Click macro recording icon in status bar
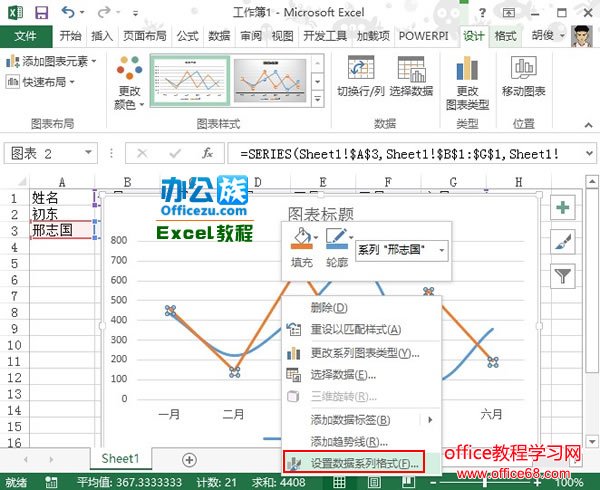 pyautogui.click(x=51, y=482)
